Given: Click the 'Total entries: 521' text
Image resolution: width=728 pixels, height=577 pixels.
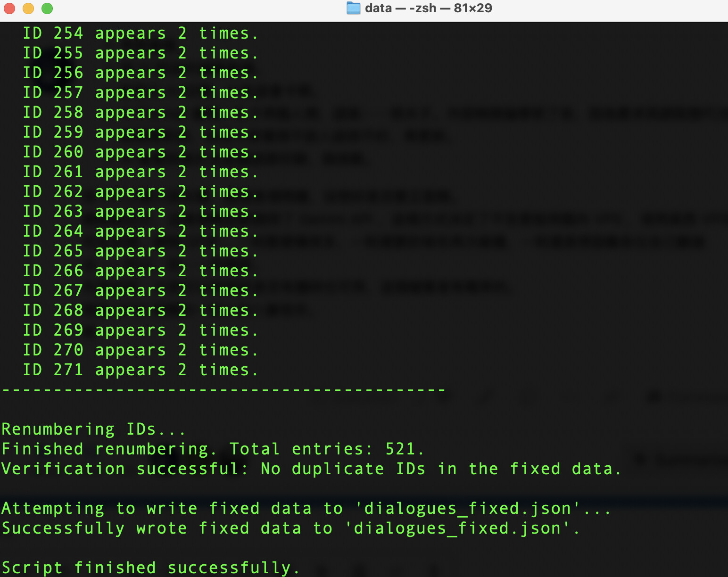Looking at the screenshot, I should point(326,449).
